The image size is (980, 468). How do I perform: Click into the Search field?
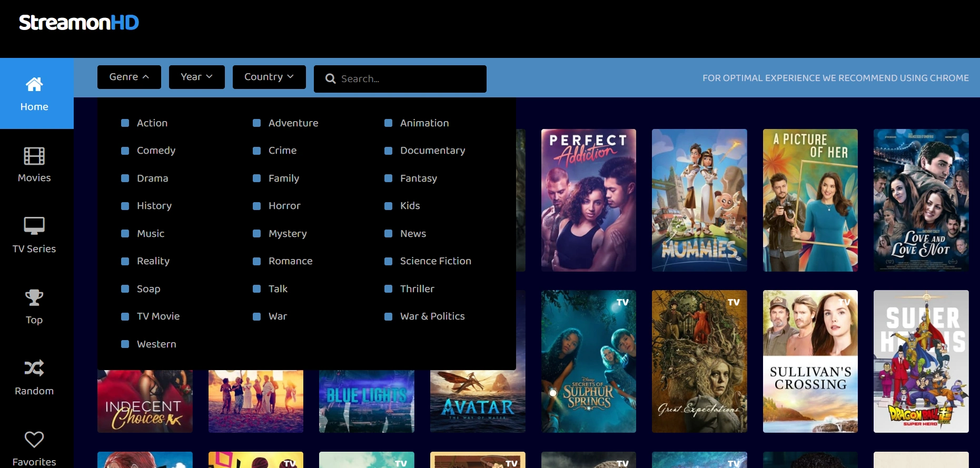pos(400,79)
